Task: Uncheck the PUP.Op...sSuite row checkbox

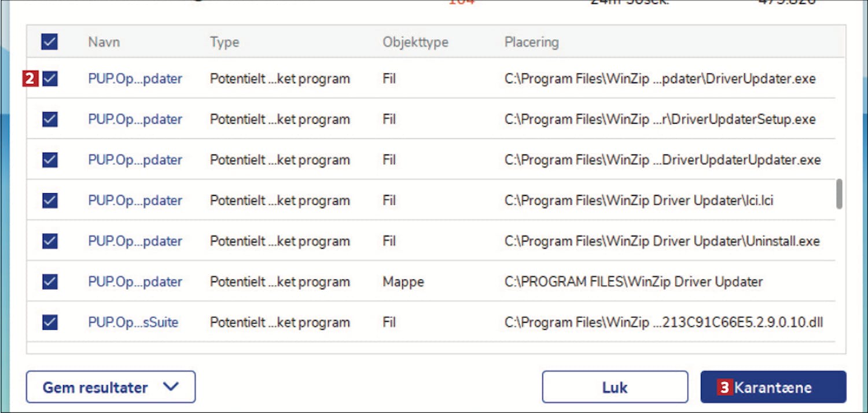Action: (50, 322)
